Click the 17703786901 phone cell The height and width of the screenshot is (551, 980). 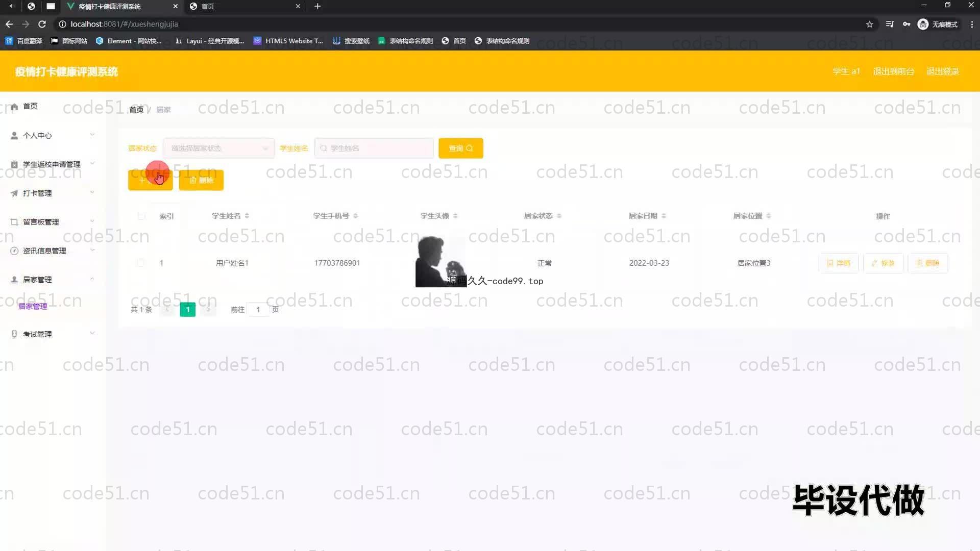[x=337, y=263]
